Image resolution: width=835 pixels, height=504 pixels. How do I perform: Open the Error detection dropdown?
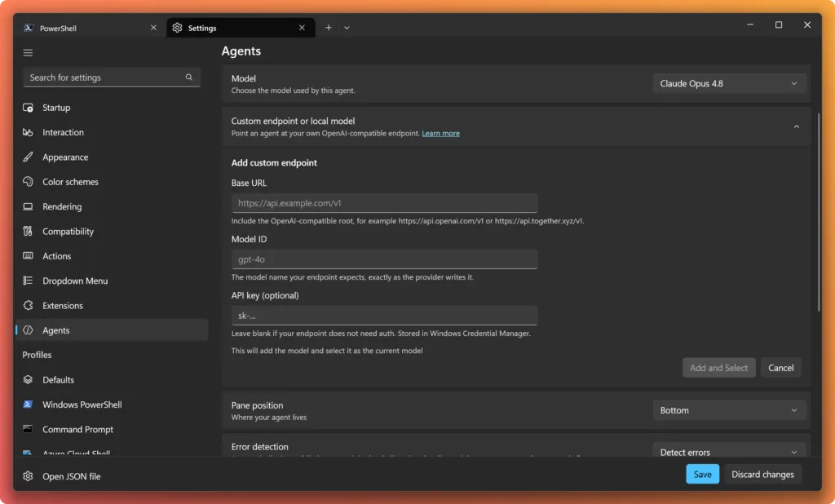pos(729,451)
